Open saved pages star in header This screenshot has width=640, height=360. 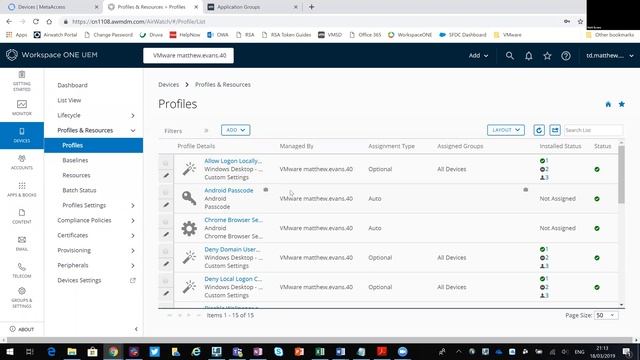[x=547, y=56]
